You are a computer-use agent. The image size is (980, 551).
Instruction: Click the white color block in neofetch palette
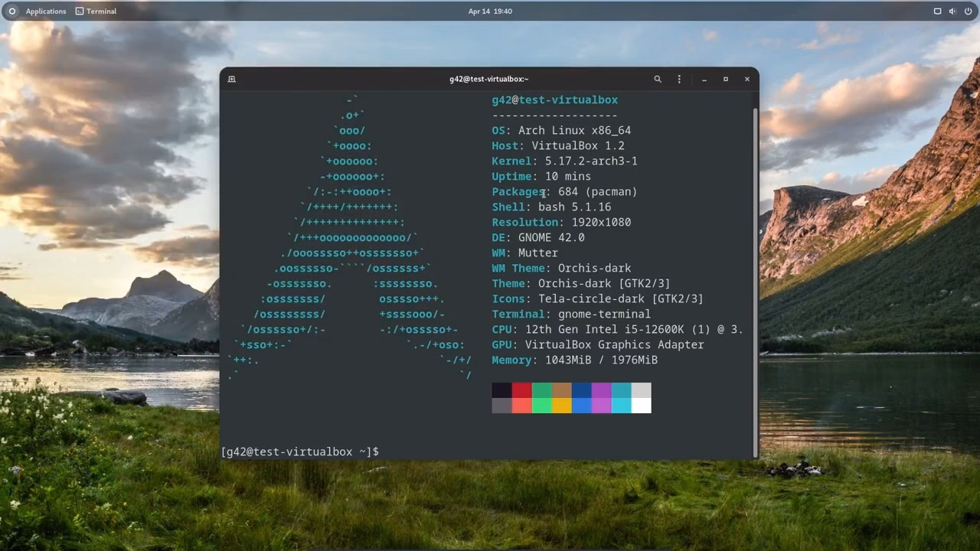pos(642,406)
